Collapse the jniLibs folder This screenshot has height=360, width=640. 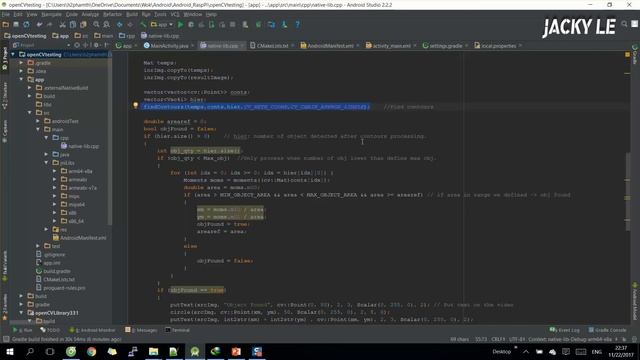[47, 162]
